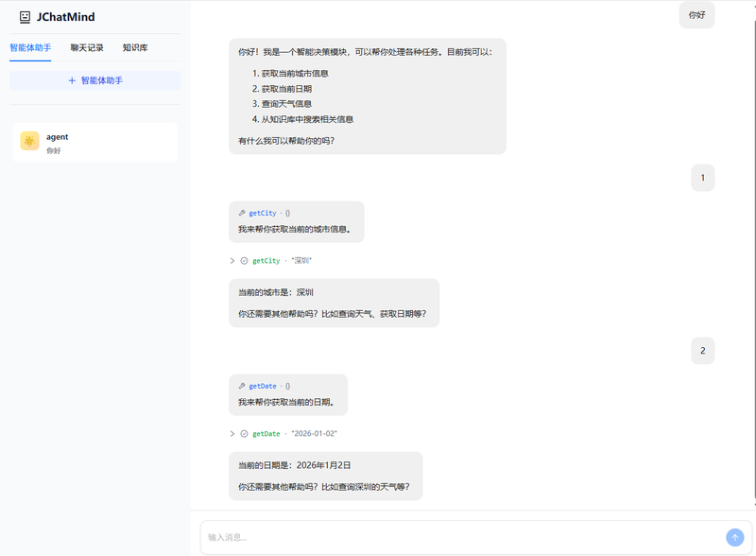Image resolution: width=756 pixels, height=556 pixels.
Task: Click the text 当前的城市是：深圳
Action: pyautogui.click(x=276, y=292)
